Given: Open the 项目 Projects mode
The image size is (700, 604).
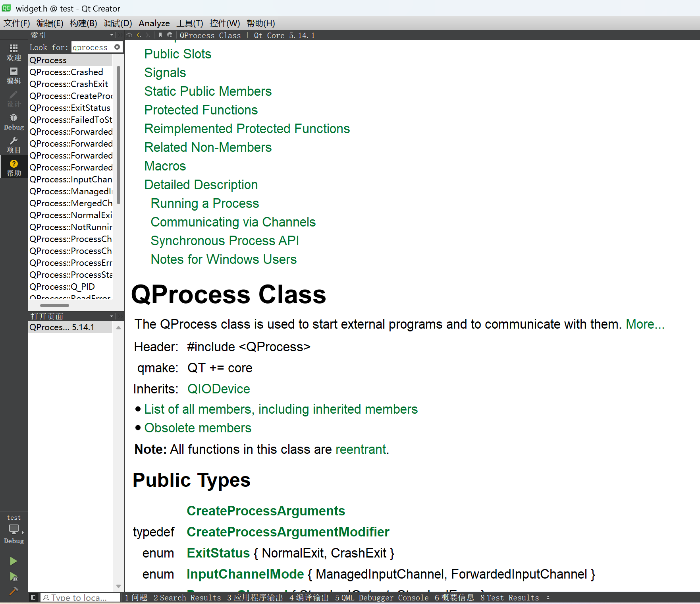Looking at the screenshot, I should click(14, 145).
